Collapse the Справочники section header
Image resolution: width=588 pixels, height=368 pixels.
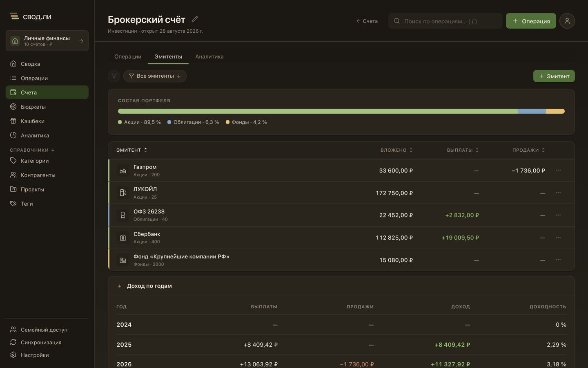[x=32, y=150]
